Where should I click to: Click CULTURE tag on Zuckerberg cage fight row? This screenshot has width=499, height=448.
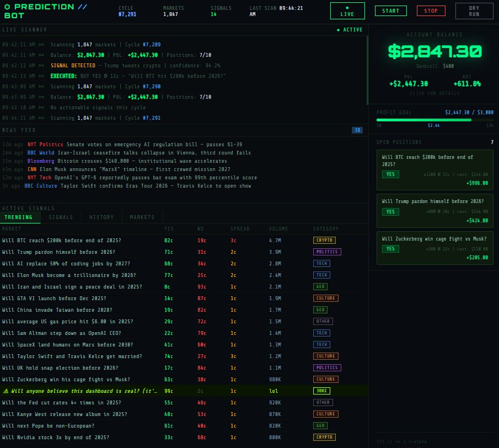[325, 379]
